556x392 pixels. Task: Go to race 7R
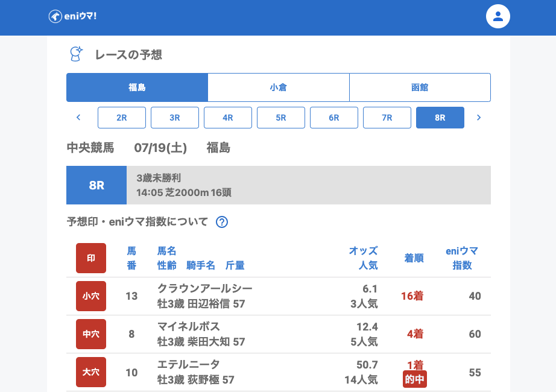387,118
